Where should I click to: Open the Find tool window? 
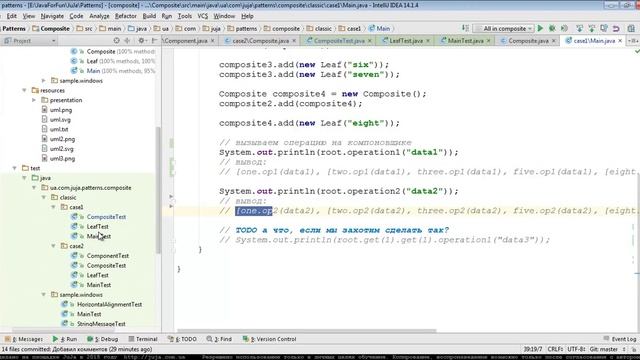tap(219, 339)
